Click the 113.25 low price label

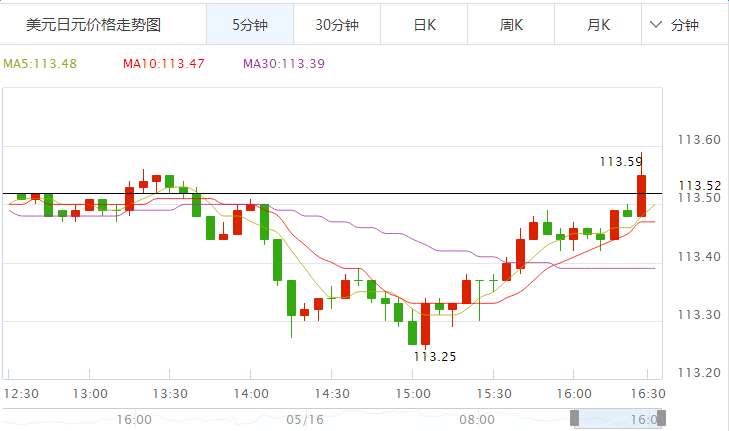[435, 357]
